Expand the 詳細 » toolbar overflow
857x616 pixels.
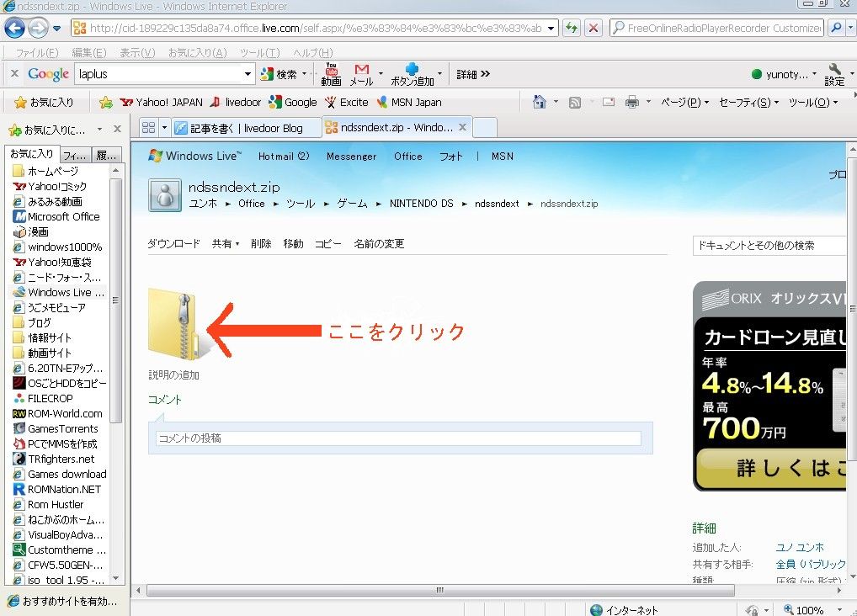point(473,74)
